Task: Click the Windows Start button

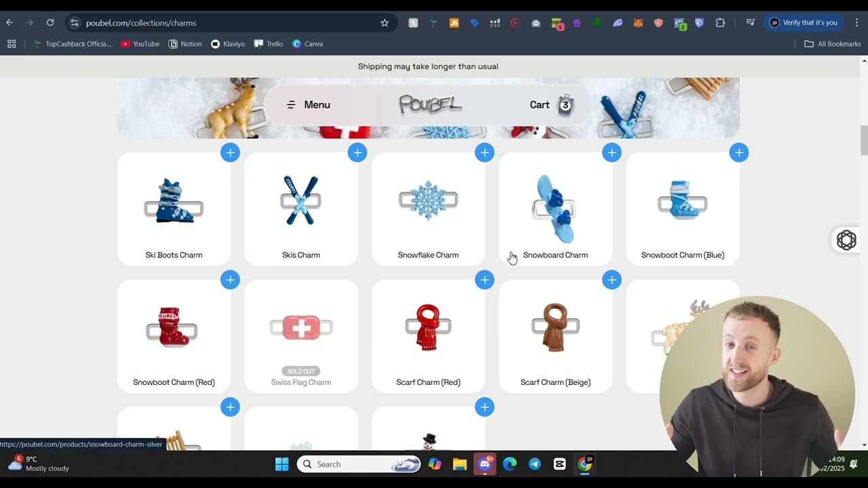Action: point(281,464)
